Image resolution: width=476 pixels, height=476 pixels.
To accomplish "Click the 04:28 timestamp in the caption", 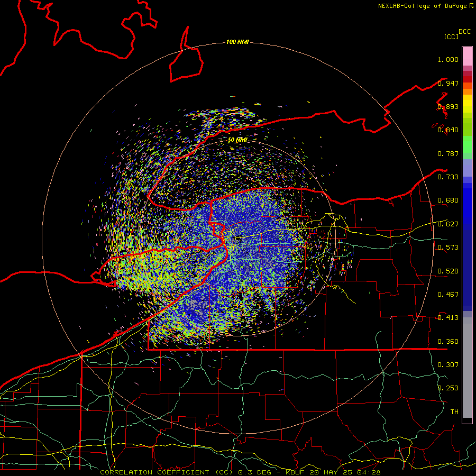I will pyautogui.click(x=369, y=472).
